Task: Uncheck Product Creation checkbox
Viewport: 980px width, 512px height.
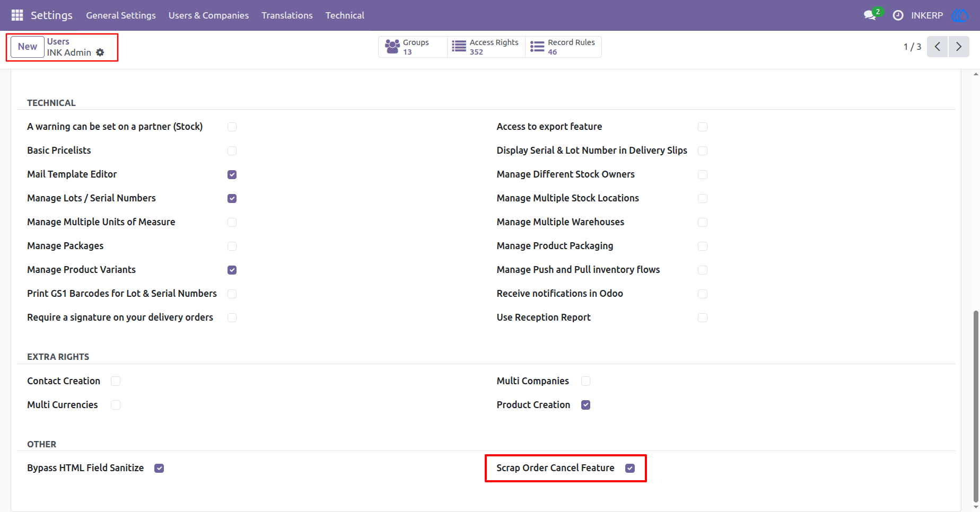Action: (585, 405)
